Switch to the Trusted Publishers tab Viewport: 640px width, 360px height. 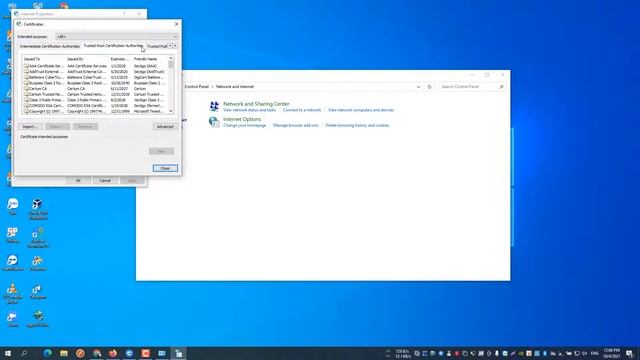[x=157, y=46]
